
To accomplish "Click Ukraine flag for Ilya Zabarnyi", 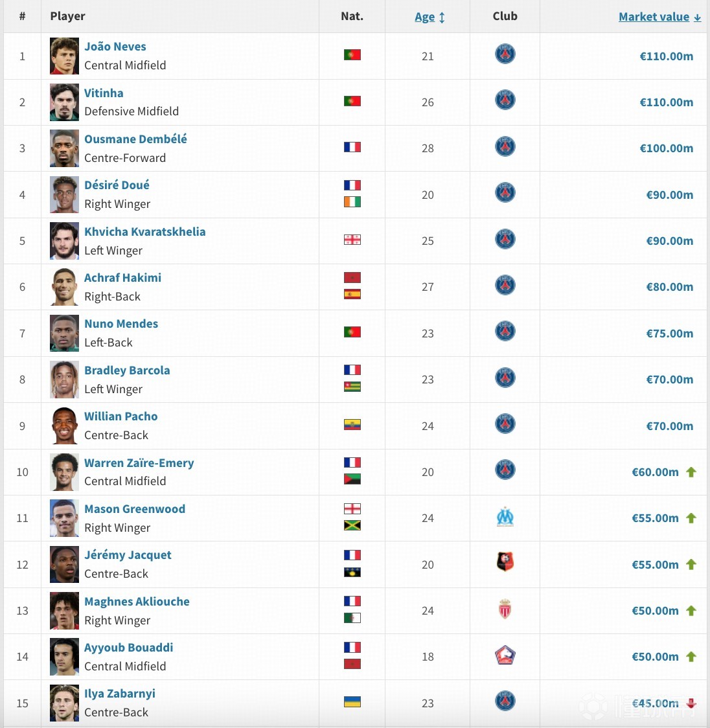I will [x=352, y=701].
